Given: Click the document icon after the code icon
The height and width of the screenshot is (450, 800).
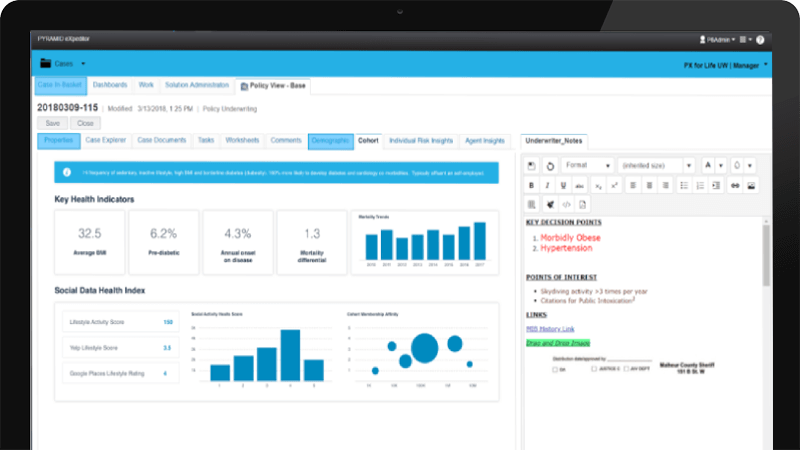Looking at the screenshot, I should (x=583, y=205).
